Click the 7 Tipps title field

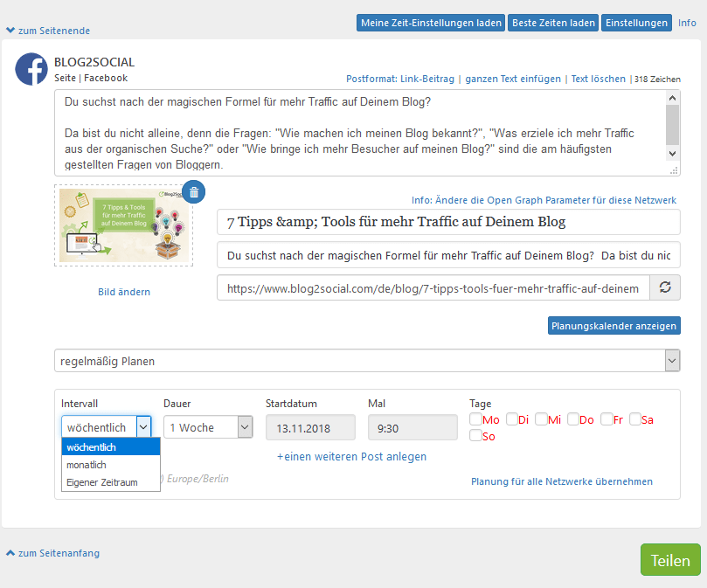448,221
